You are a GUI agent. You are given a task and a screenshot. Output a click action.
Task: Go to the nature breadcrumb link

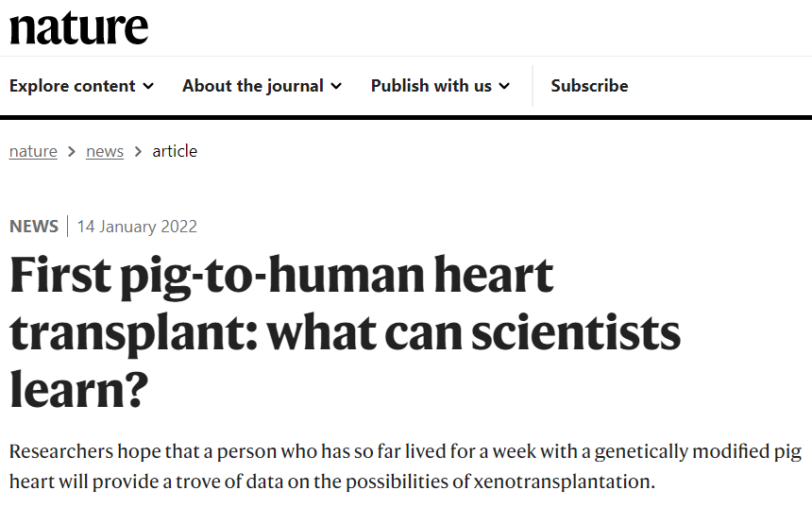(33, 151)
